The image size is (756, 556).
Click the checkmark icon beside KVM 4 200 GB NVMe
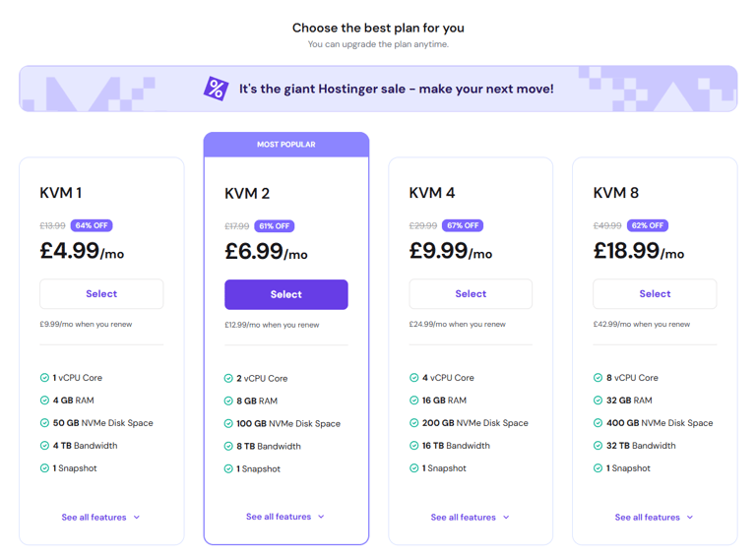coord(413,423)
